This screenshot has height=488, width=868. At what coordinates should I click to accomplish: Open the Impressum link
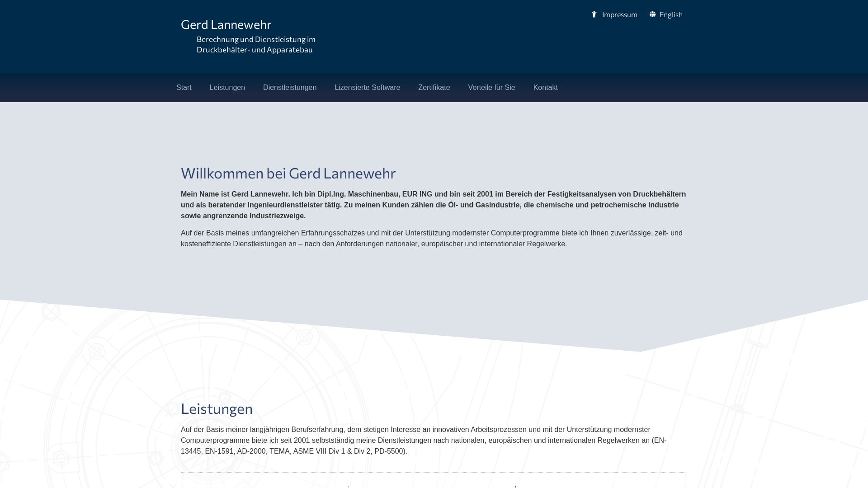619,14
